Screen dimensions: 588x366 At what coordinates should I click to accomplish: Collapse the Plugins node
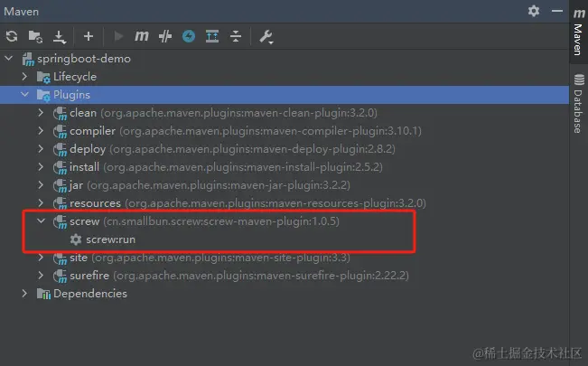point(24,94)
